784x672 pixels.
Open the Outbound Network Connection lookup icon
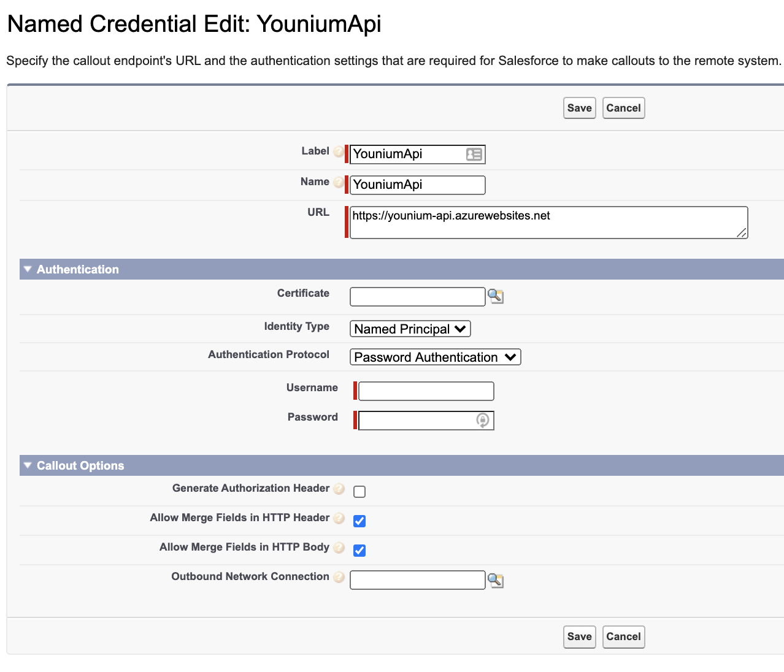496,580
